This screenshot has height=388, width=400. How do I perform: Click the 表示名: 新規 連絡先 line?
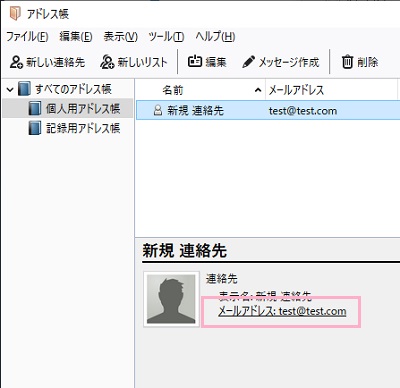[265, 296]
